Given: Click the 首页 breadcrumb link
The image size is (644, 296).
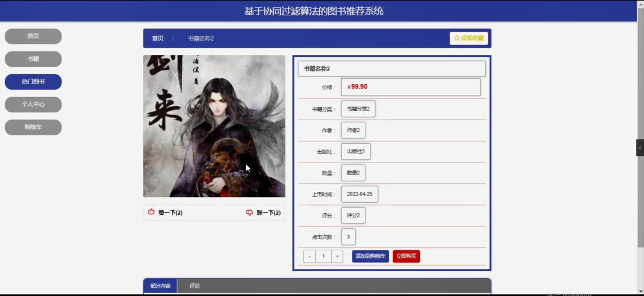Looking at the screenshot, I should 158,39.
